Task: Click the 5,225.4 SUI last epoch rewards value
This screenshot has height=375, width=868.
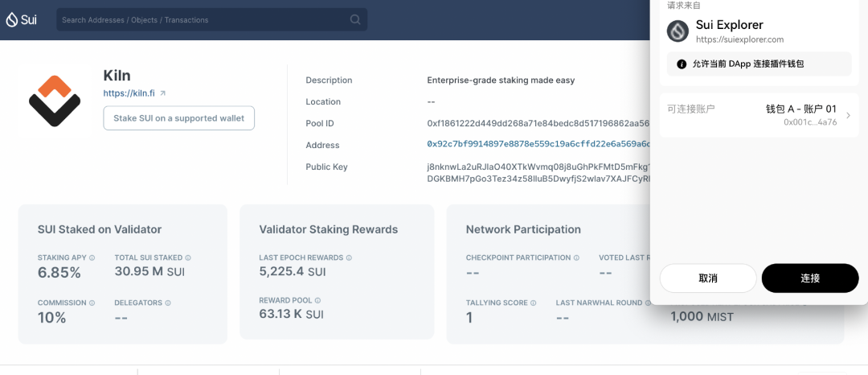Action: 293,272
